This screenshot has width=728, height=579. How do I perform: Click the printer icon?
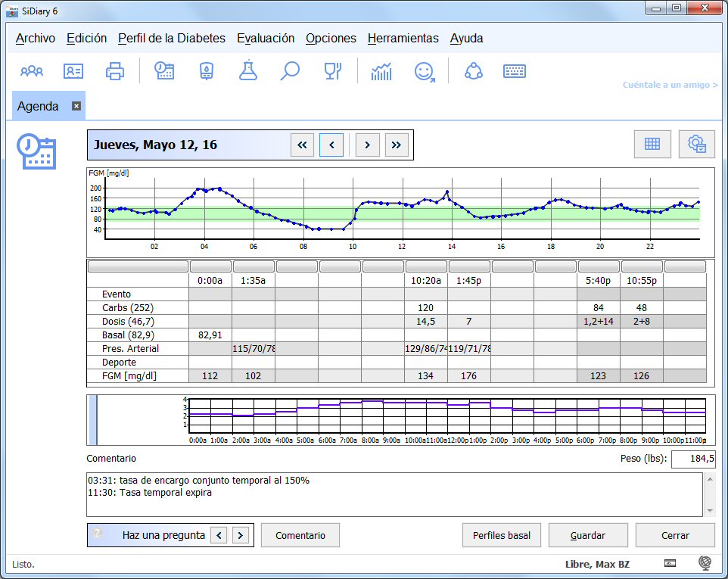pyautogui.click(x=115, y=71)
